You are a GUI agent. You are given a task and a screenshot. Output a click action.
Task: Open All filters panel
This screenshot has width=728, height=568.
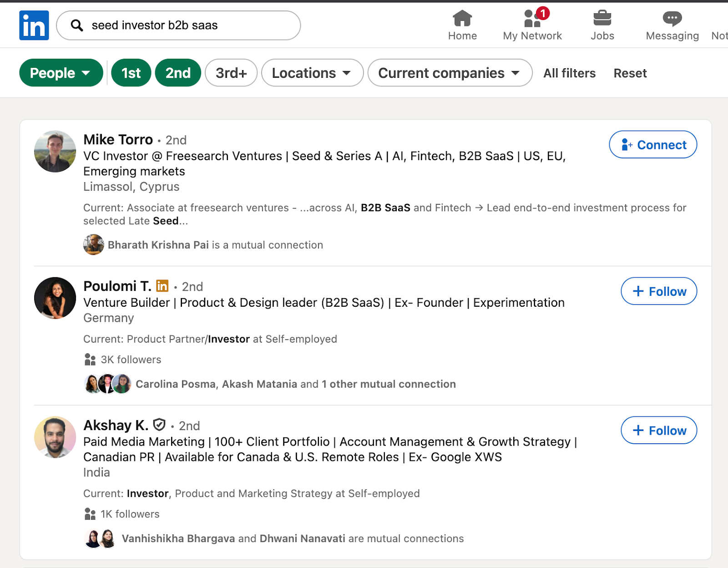point(569,73)
